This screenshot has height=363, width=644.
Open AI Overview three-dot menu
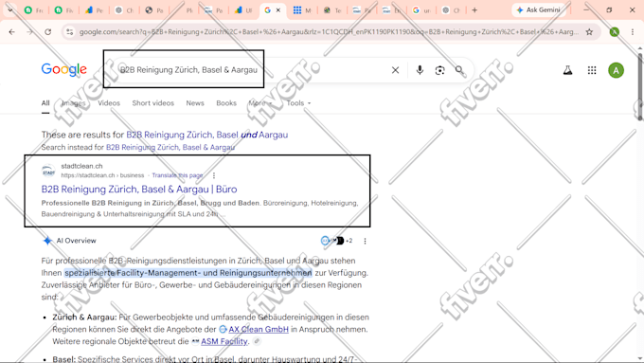pos(365,241)
